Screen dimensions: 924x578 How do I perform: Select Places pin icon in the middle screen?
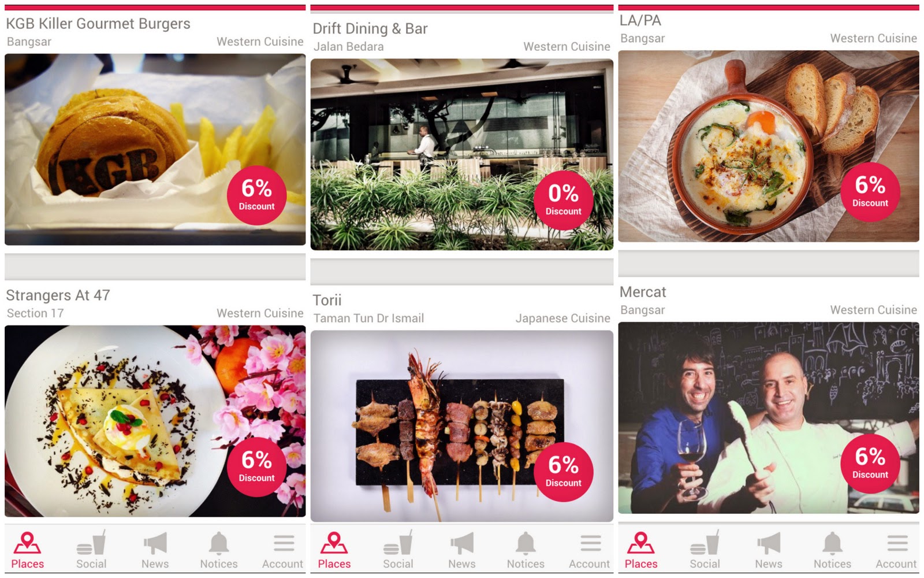click(x=334, y=543)
